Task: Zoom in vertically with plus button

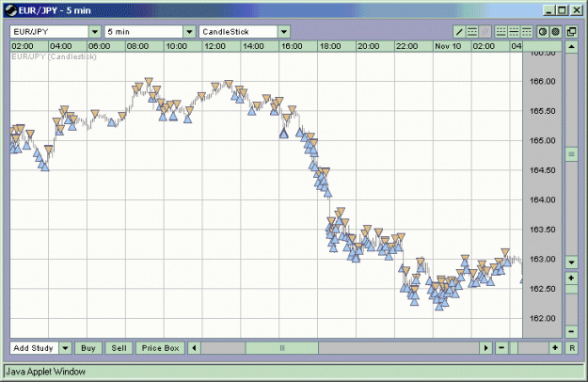Action: [571, 279]
